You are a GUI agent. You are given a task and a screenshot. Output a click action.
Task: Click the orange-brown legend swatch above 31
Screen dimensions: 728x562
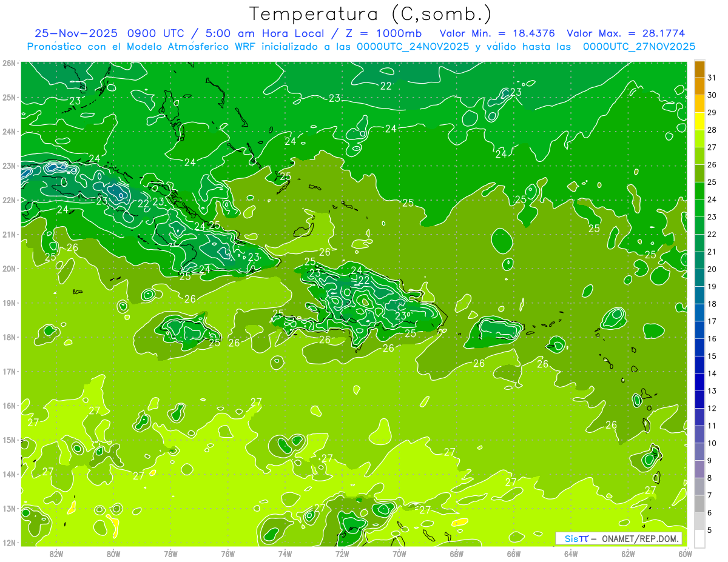pos(699,69)
